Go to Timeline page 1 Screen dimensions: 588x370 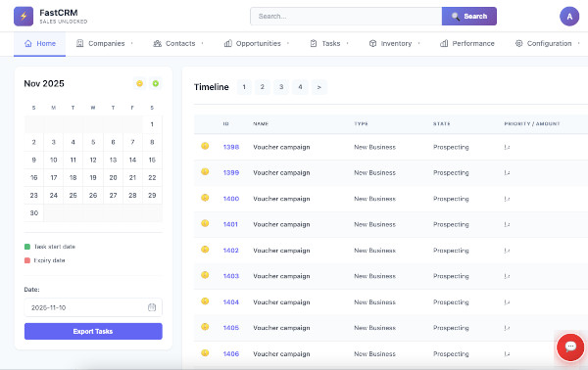tap(244, 87)
